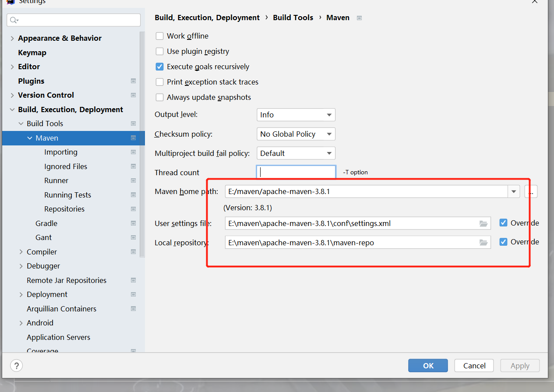This screenshot has width=554, height=392.
Task: Expand the Deployment node
Action: pos(21,295)
